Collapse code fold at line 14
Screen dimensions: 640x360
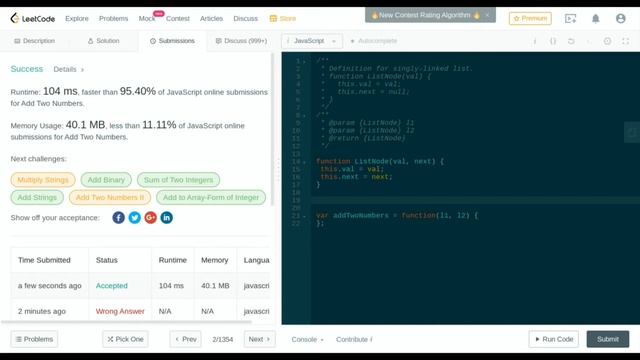tap(304, 162)
